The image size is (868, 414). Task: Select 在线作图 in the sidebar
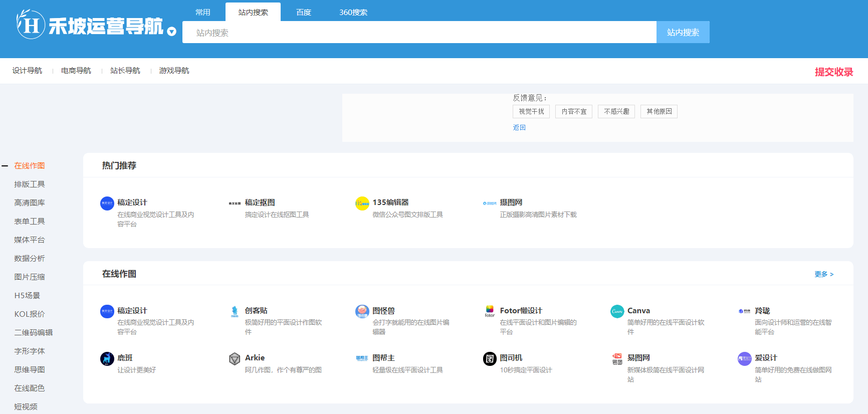30,165
